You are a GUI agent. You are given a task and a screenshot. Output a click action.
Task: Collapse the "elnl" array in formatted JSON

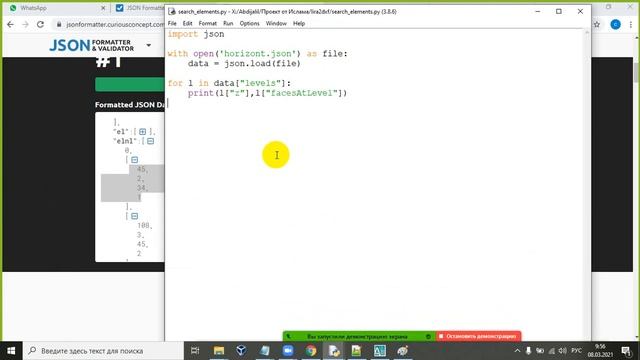pyautogui.click(x=151, y=141)
